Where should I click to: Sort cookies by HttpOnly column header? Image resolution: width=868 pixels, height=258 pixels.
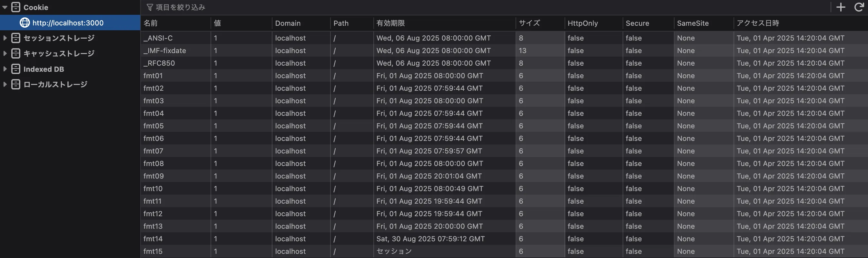click(583, 23)
